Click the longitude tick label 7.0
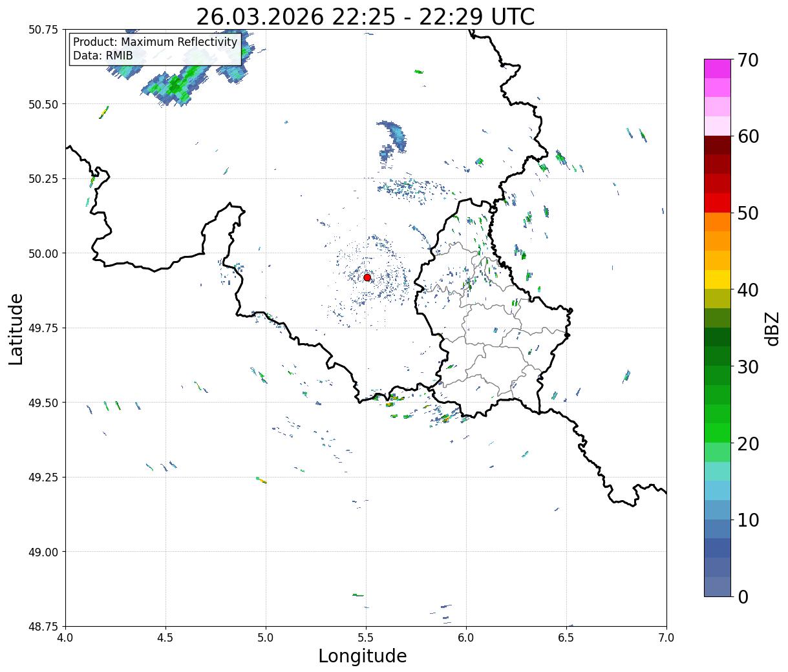This screenshot has width=788, height=672. (x=666, y=638)
